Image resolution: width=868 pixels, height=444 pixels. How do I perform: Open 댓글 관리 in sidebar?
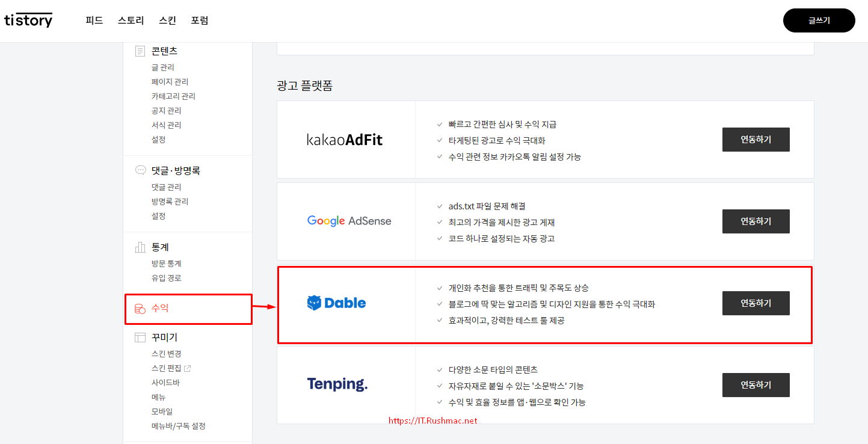click(167, 187)
